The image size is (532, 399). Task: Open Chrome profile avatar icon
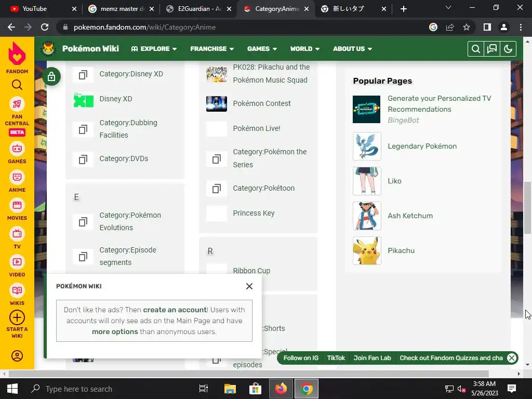click(504, 27)
